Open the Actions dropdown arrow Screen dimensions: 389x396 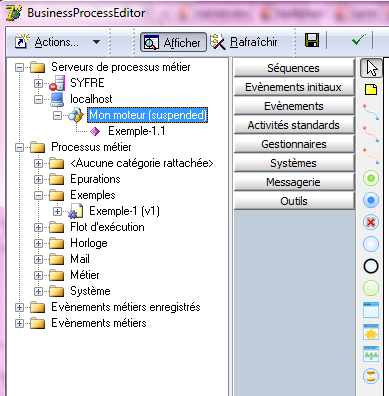tap(96, 42)
